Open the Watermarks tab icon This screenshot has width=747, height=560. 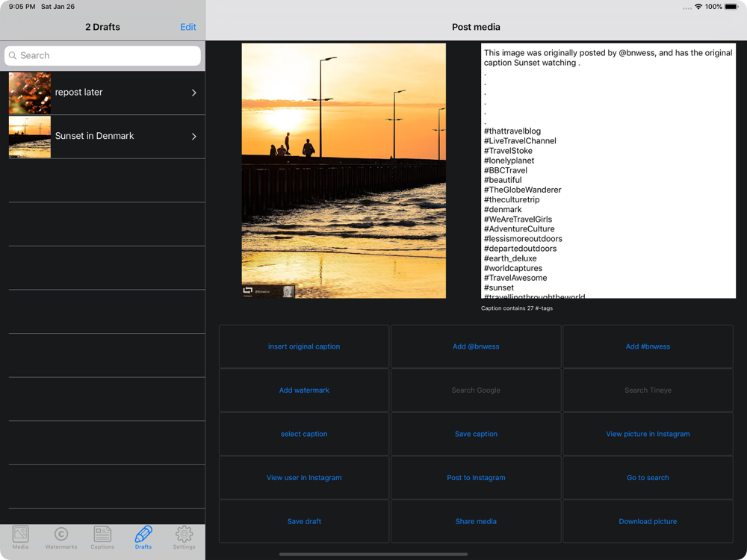point(61,535)
